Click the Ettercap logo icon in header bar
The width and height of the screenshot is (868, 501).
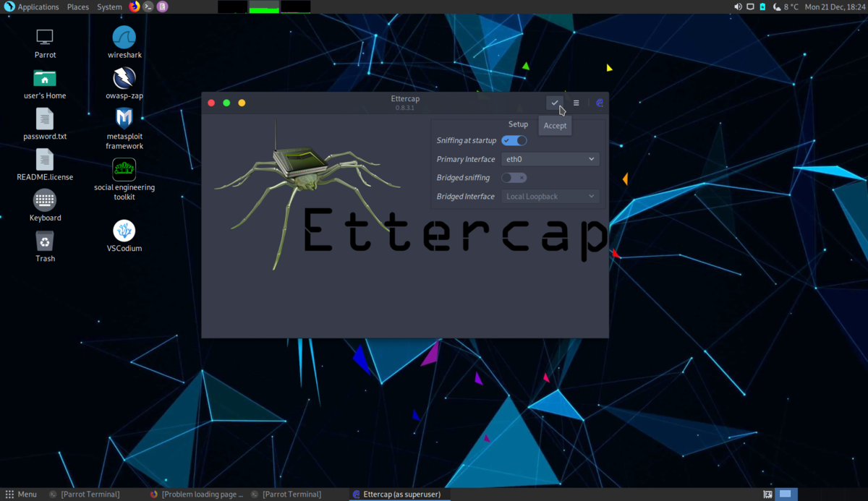(600, 103)
